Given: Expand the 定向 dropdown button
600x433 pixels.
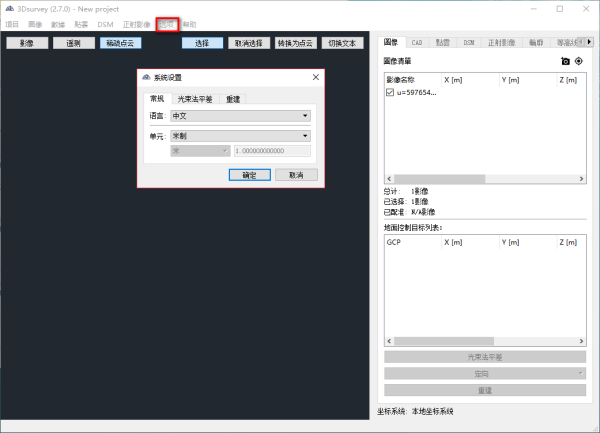Looking at the screenshot, I should click(485, 373).
